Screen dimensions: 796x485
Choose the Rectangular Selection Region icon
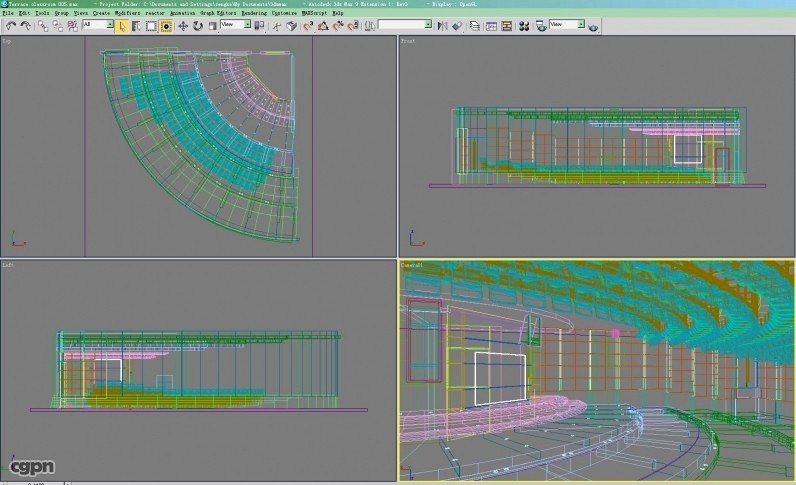151,26
